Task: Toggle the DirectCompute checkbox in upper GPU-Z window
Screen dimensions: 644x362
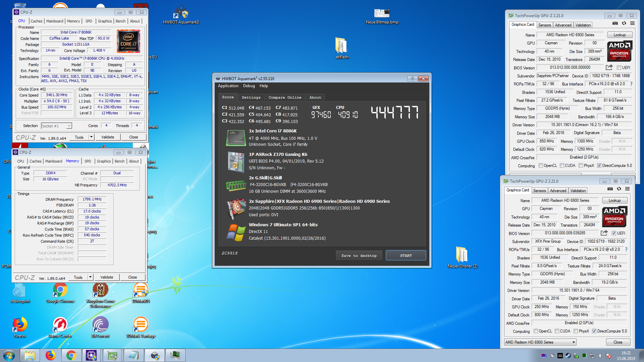Action: [599, 166]
